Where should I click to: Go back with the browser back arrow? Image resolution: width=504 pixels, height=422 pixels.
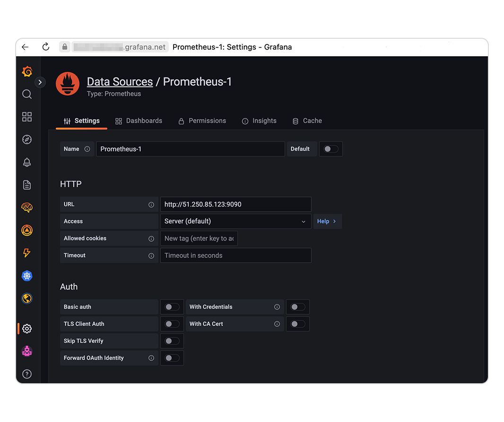click(25, 47)
